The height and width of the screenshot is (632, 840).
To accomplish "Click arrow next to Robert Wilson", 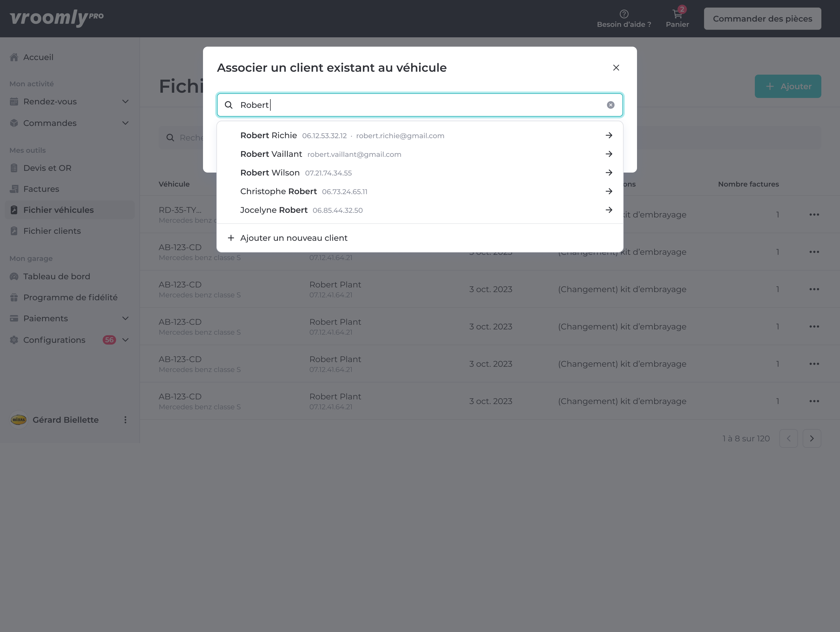I will (609, 173).
